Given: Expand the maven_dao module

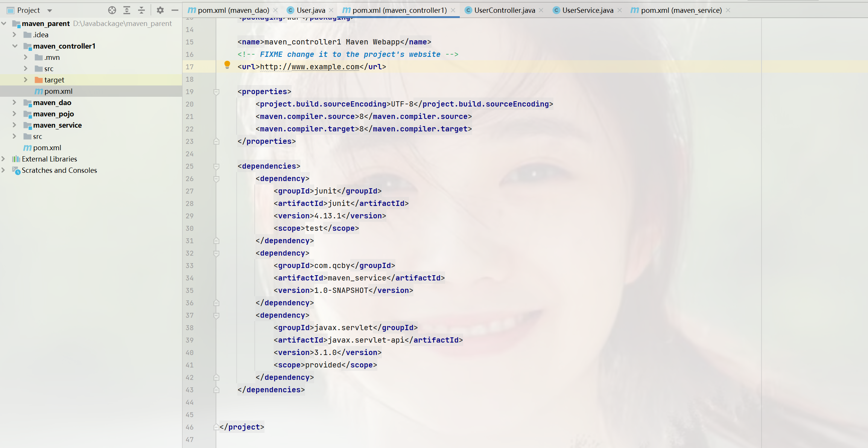Looking at the screenshot, I should click(x=14, y=102).
